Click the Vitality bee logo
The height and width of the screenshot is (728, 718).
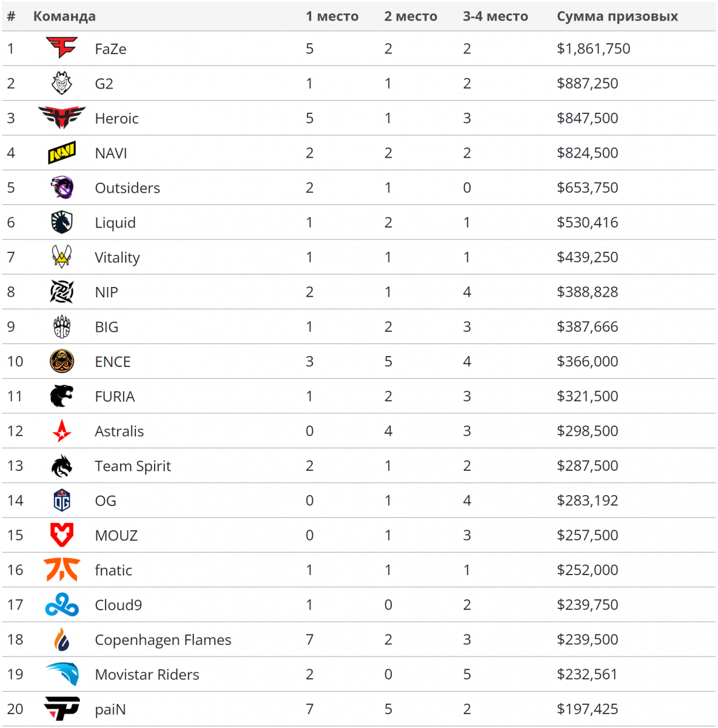point(62,257)
